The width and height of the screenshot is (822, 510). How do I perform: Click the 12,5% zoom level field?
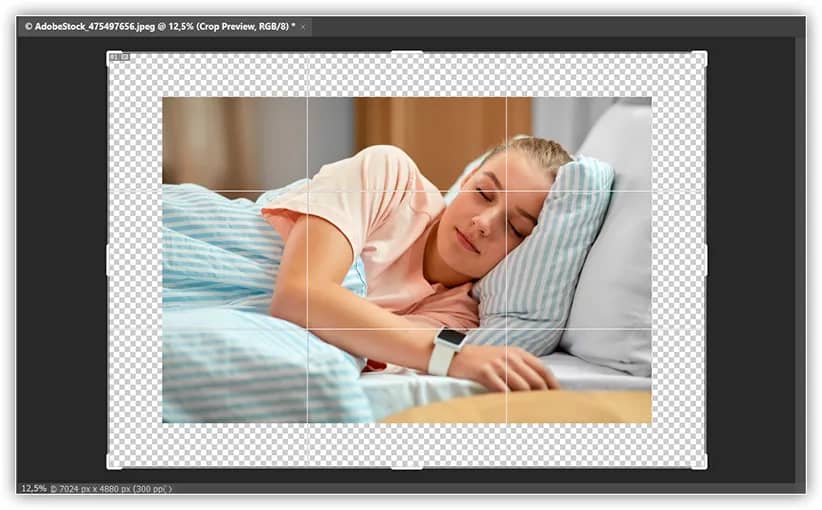(32, 489)
